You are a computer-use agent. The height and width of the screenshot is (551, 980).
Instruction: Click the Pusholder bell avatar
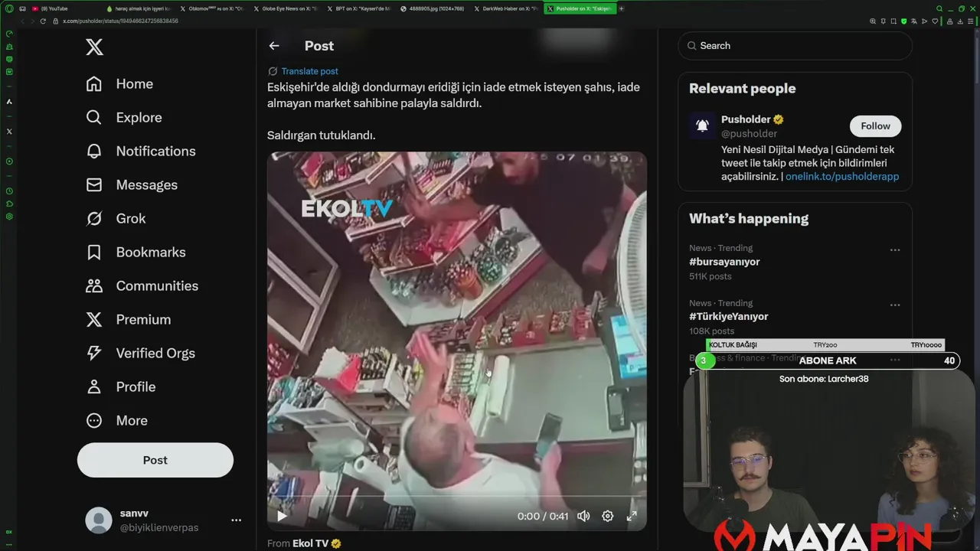pyautogui.click(x=702, y=126)
